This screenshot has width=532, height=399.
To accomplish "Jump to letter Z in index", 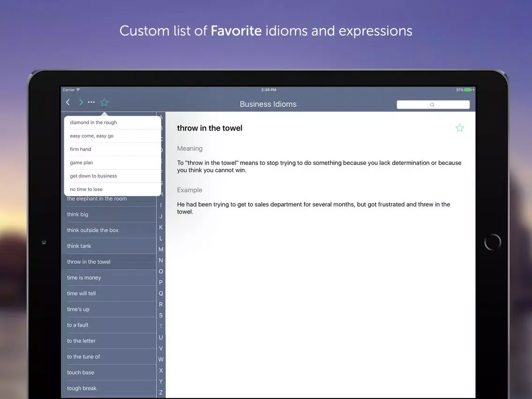I will [x=161, y=392].
